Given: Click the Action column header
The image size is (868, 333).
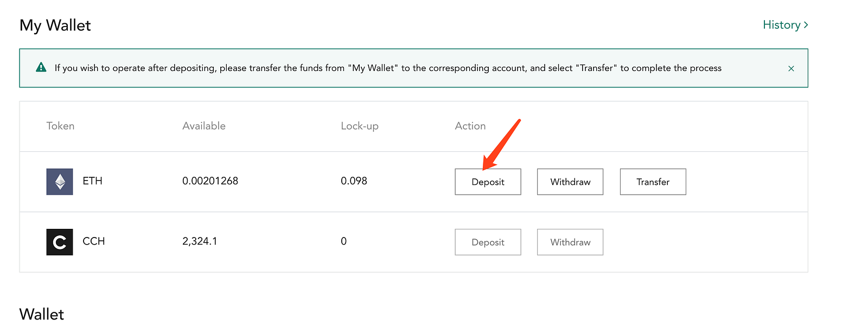Looking at the screenshot, I should point(470,126).
